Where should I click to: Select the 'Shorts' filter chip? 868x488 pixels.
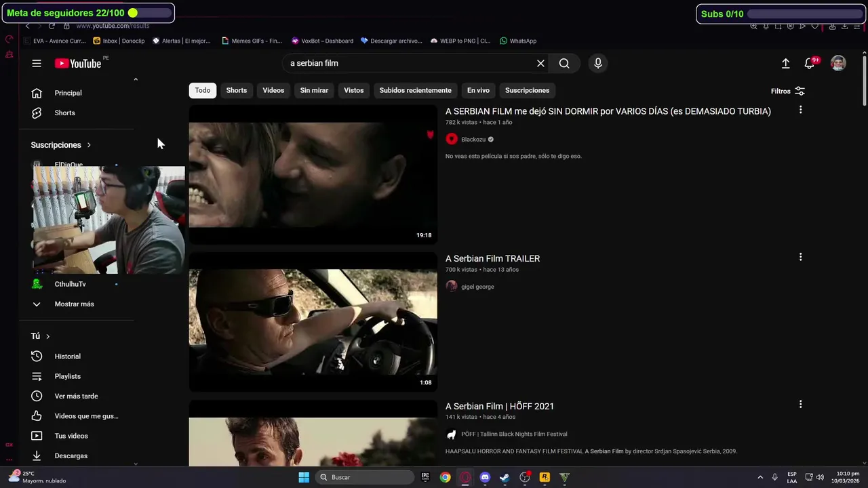[x=237, y=90]
